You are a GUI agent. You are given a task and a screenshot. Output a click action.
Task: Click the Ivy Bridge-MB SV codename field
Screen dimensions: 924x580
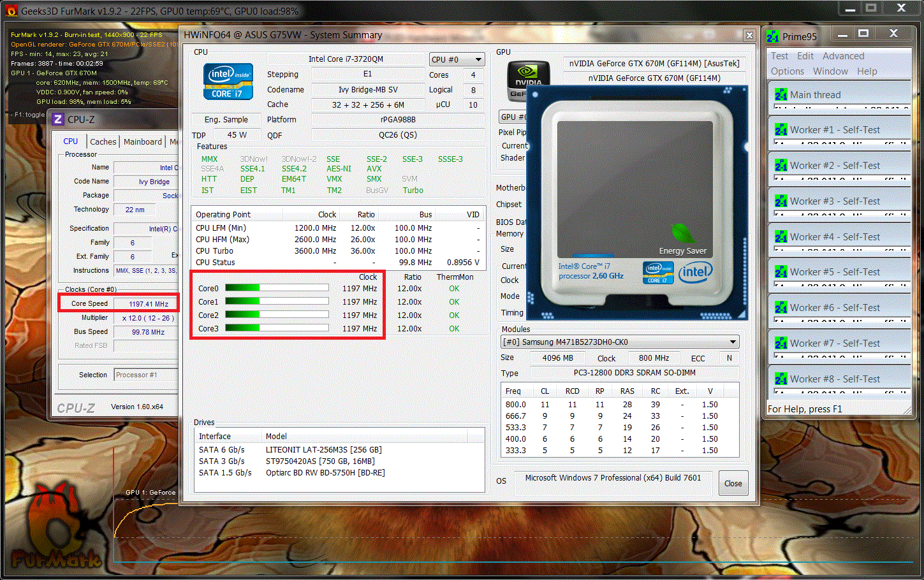point(368,90)
